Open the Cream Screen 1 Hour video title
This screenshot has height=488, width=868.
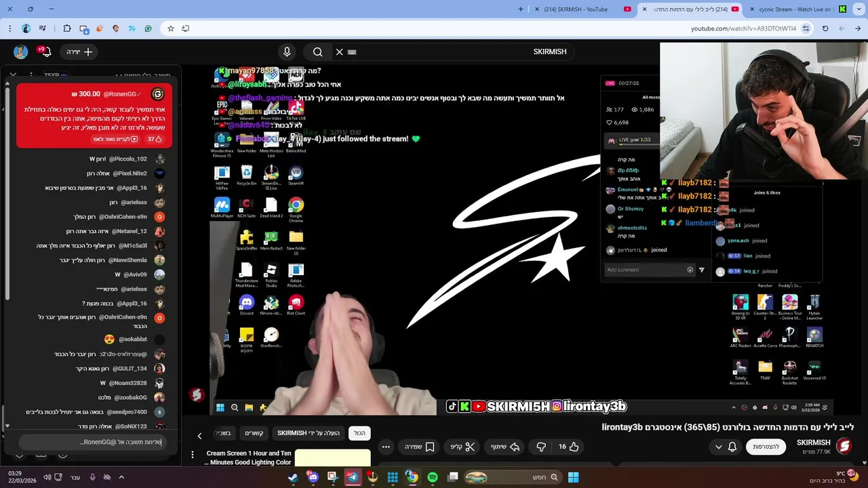coord(248,457)
